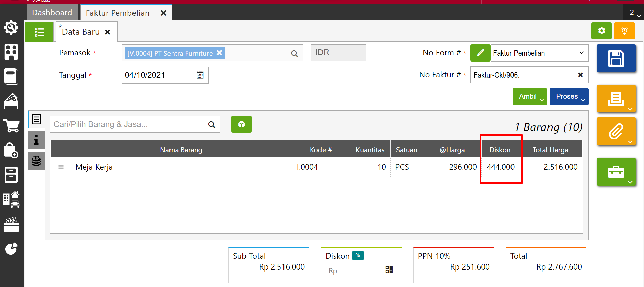Click the Sub Total Rp 2.516.000 box
The height and width of the screenshot is (287, 644).
tap(269, 265)
